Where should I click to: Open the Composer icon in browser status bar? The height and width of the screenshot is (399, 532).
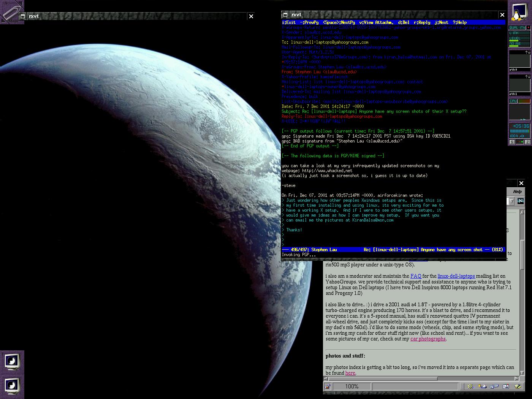click(517, 386)
